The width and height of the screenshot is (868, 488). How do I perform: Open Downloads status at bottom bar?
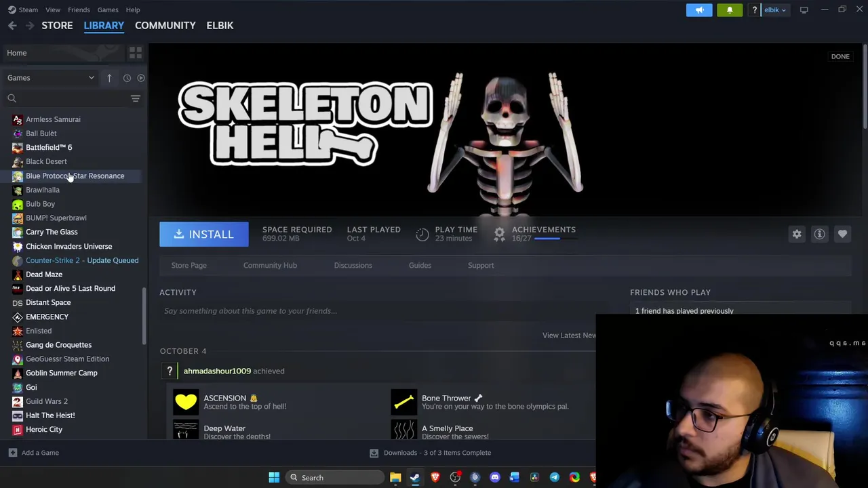click(430, 453)
